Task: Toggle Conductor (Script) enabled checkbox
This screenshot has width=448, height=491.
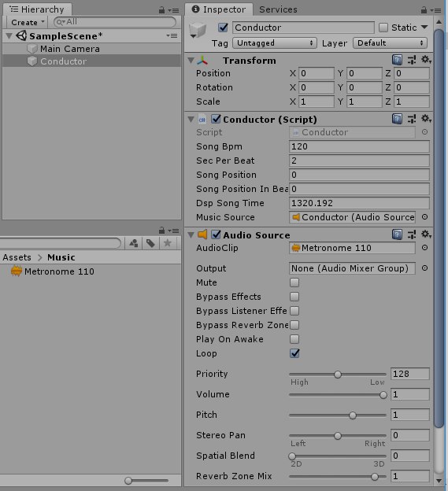Action: (x=216, y=119)
